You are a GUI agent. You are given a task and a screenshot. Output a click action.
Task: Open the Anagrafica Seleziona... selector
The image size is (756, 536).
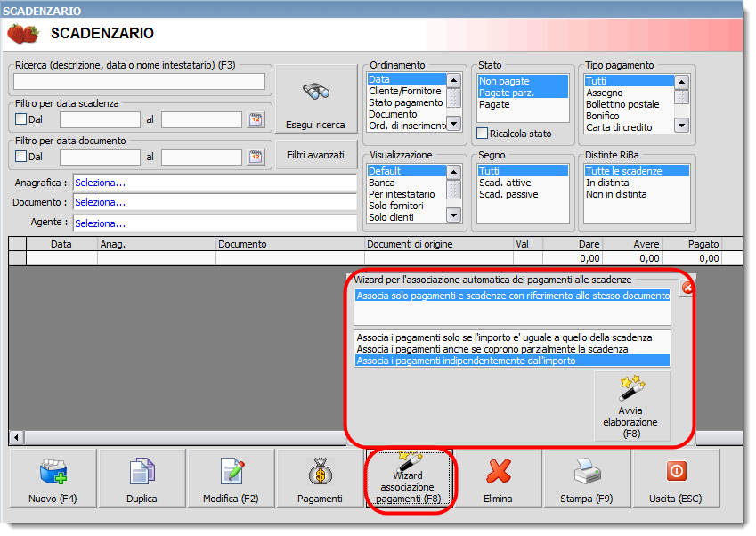pos(215,183)
